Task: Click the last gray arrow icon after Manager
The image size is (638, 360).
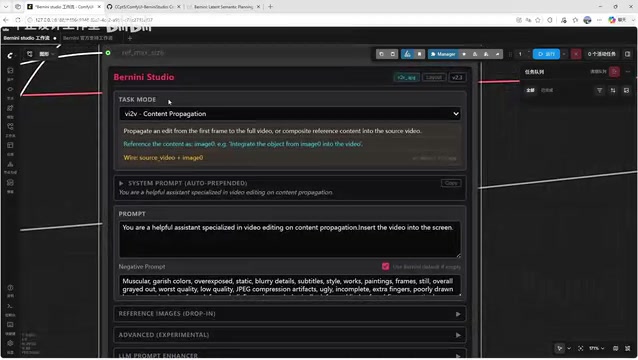Action: pos(497,54)
